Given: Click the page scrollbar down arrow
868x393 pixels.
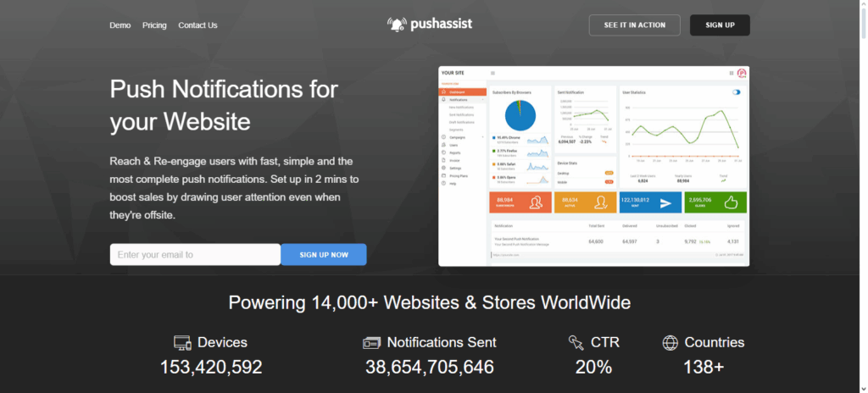Looking at the screenshot, I should (863, 388).
